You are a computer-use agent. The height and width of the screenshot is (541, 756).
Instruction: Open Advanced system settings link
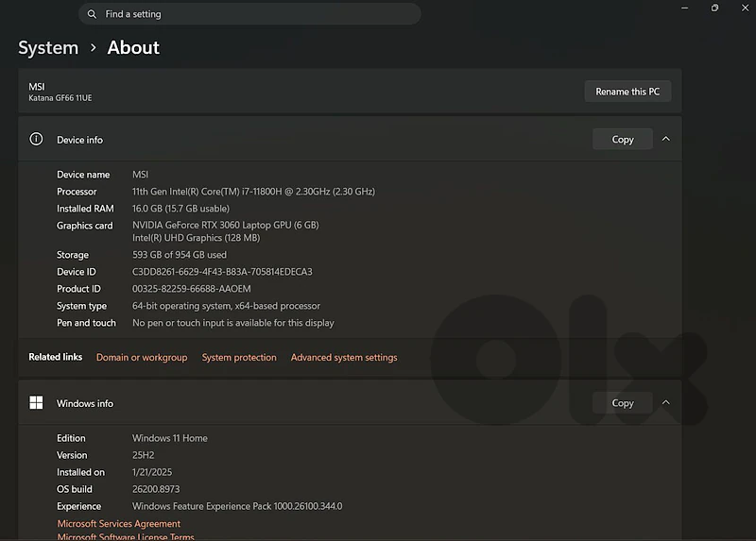[344, 358]
